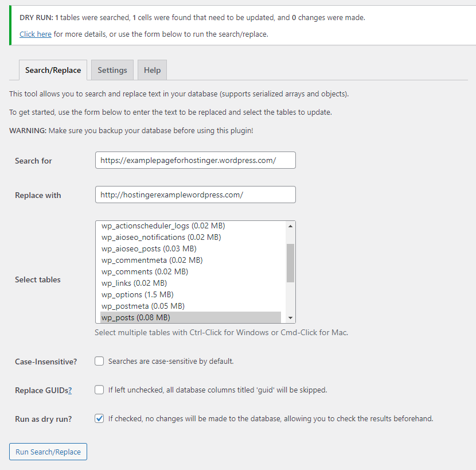Click the tables list scrollbar thumb

[x=290, y=263]
